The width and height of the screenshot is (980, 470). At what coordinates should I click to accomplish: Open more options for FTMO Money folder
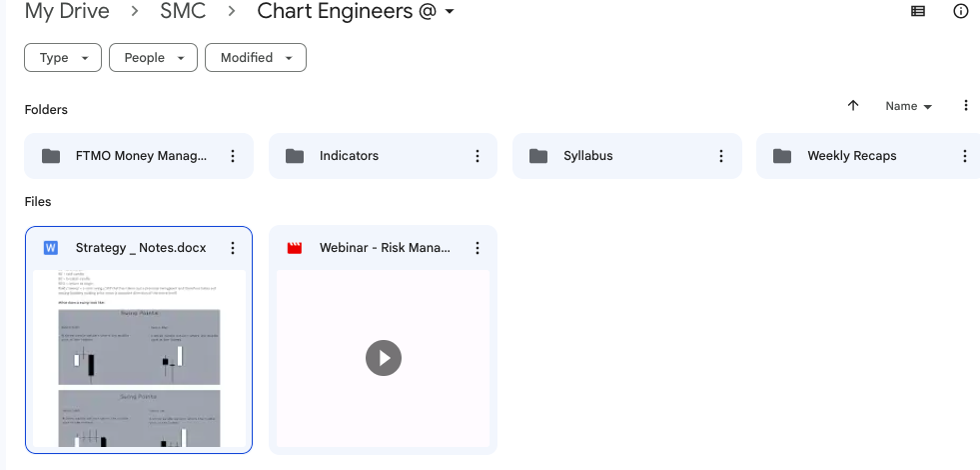233,156
